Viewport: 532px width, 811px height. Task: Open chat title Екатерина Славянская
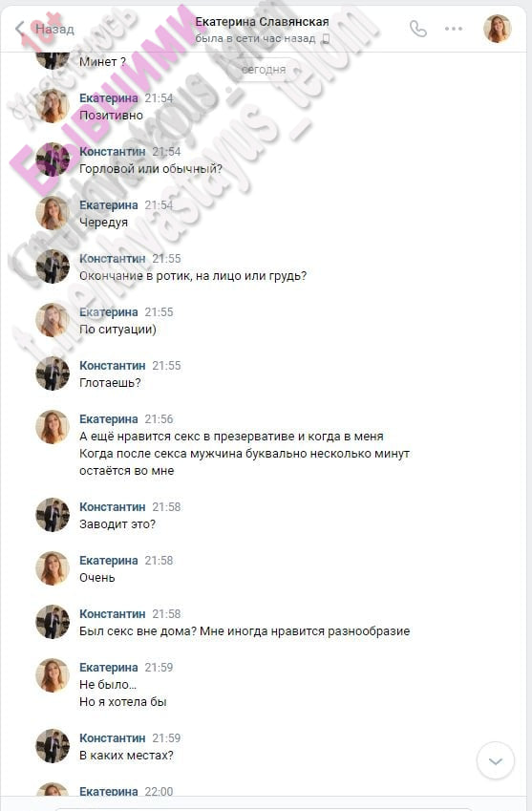262,22
